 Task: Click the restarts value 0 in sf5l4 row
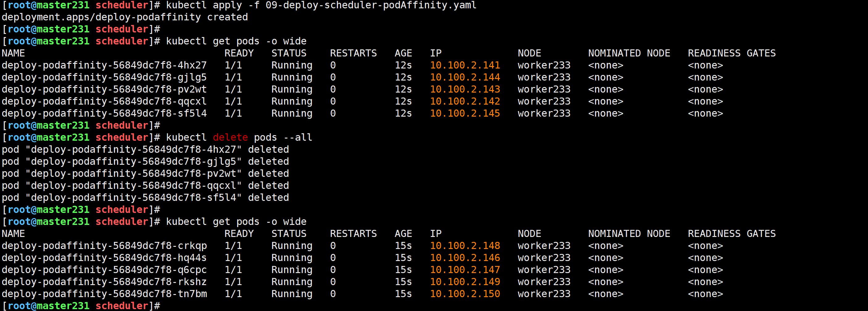pos(333,114)
